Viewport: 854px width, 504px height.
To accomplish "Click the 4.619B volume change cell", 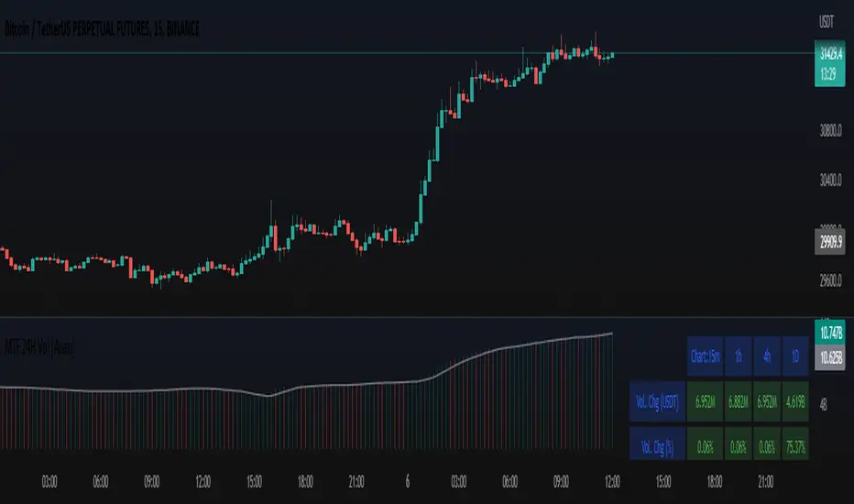I will pyautogui.click(x=794, y=400).
